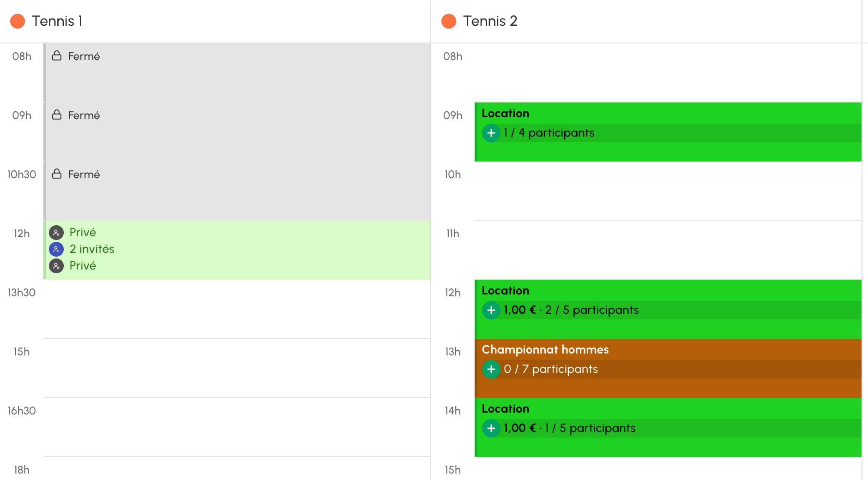The height and width of the screenshot is (480, 868).
Task: Click the orange dot beside Tennis 2
Action: coord(449,21)
